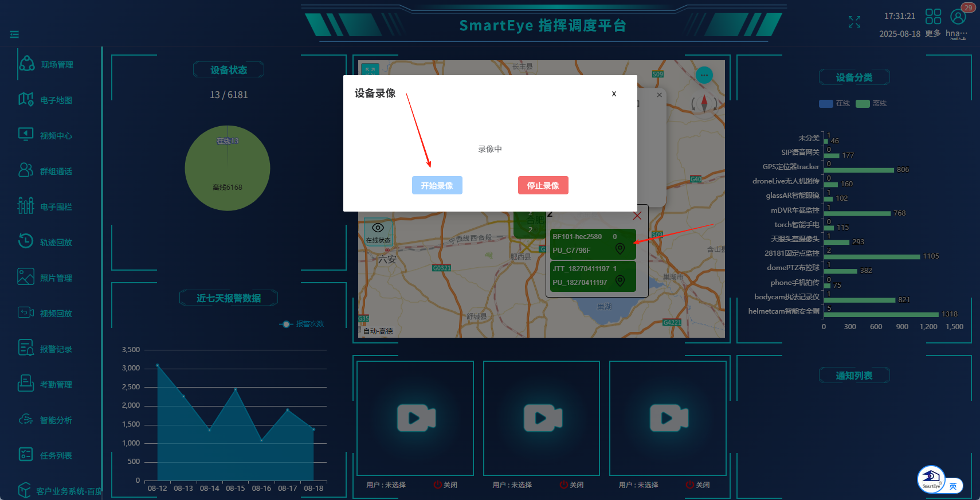Toggle the 在线状态 eye visibility on map
Viewport: 980px width, 500px height.
[x=378, y=228]
